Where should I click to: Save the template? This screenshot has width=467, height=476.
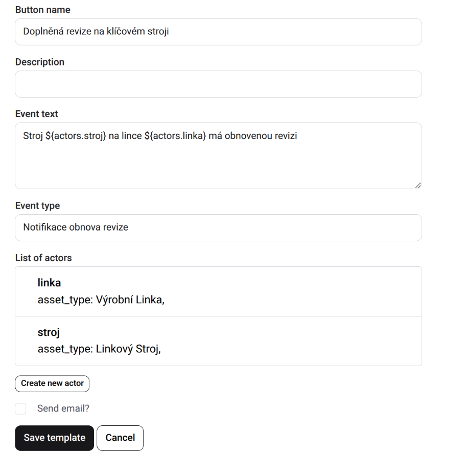(x=54, y=438)
